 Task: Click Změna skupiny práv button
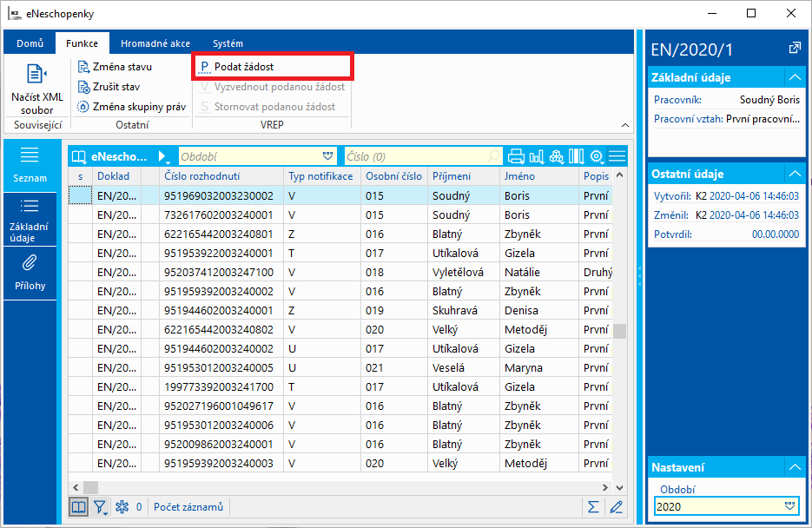(132, 107)
